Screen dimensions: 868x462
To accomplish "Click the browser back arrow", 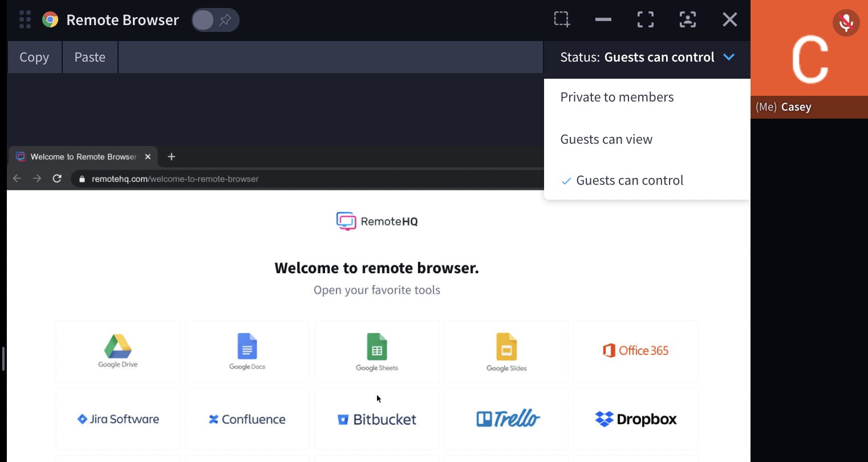I will pyautogui.click(x=17, y=179).
